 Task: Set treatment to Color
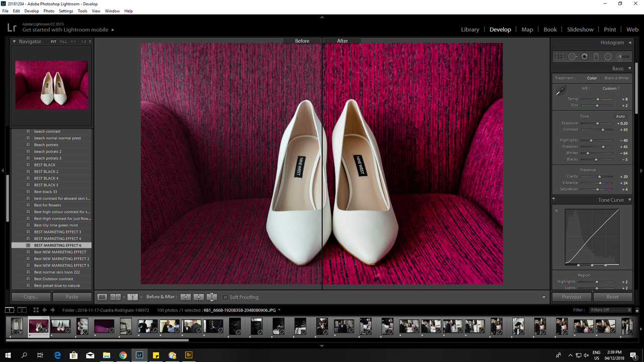(x=592, y=78)
